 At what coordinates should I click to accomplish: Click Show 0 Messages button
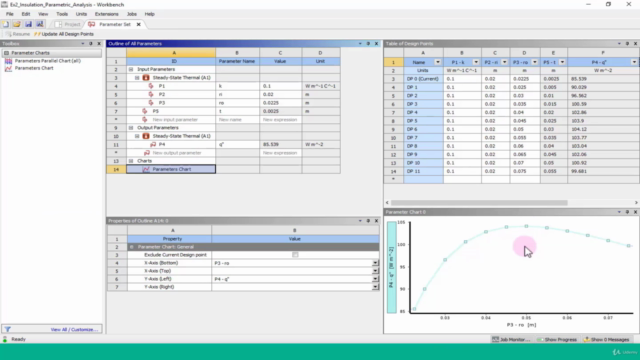point(607,340)
